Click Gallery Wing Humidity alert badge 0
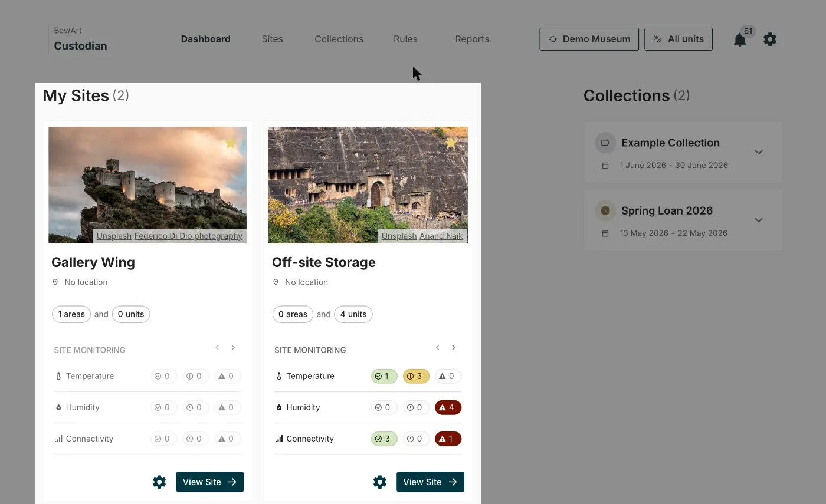The height and width of the screenshot is (504, 826). pos(228,407)
